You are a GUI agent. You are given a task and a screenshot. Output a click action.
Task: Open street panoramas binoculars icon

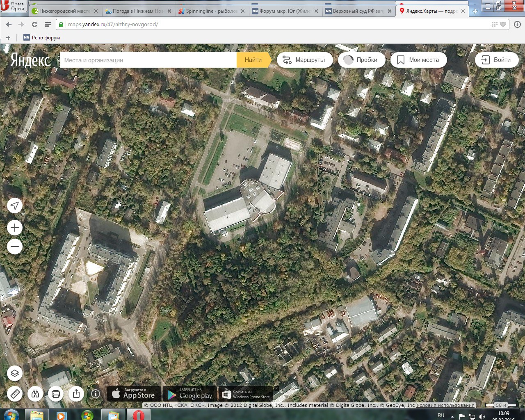[x=35, y=394]
